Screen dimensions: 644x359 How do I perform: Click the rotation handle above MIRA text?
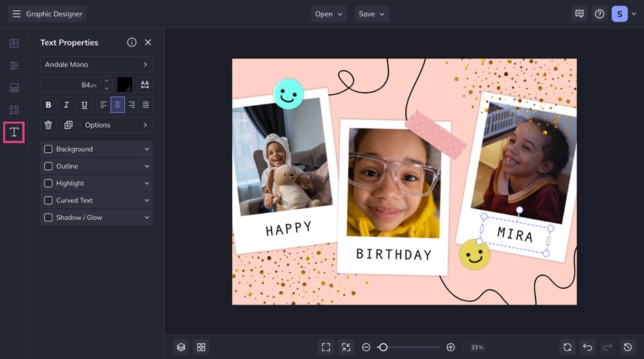click(520, 210)
